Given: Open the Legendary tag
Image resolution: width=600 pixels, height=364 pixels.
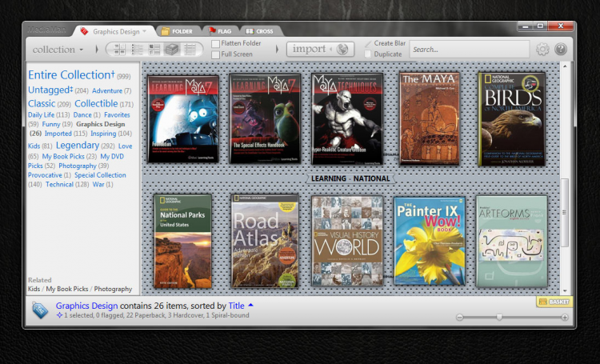Looking at the screenshot, I should pos(78,146).
